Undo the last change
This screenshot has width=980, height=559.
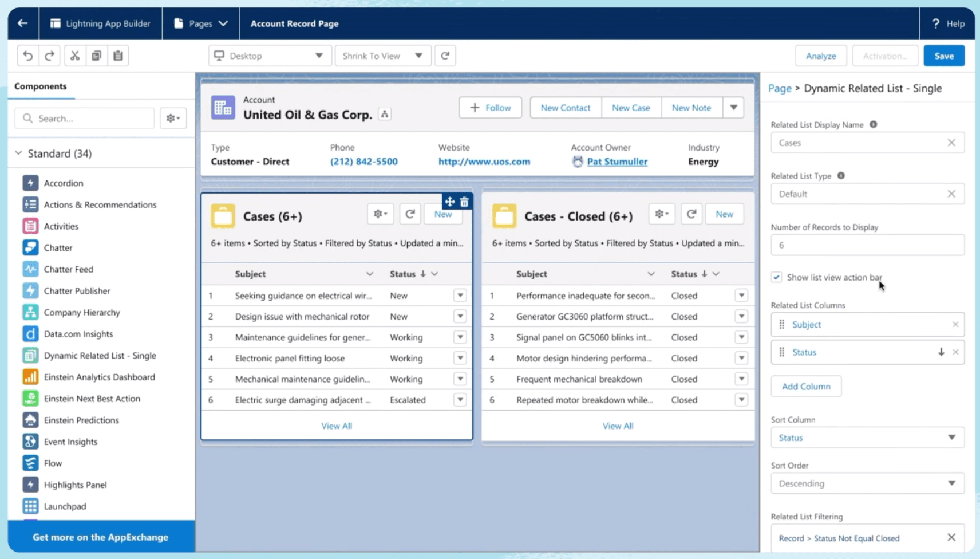pyautogui.click(x=27, y=56)
